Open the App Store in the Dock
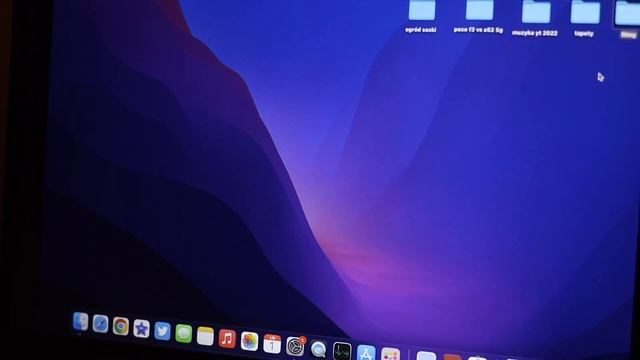Screen dimensions: 640x360 point(366,353)
